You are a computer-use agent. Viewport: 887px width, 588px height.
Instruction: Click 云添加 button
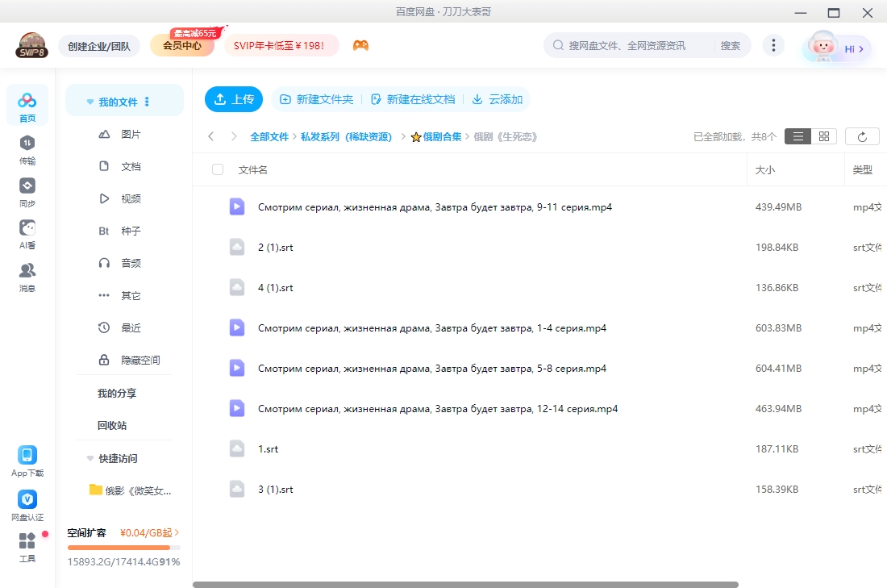498,99
